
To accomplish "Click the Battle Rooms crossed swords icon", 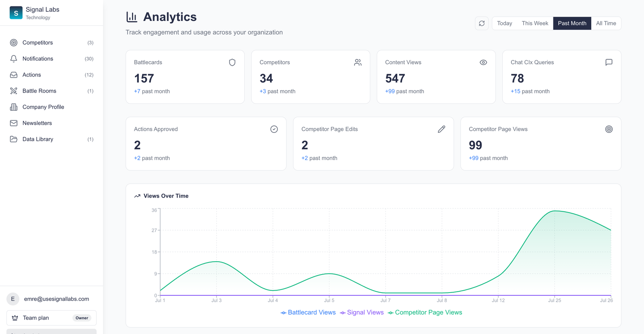I will [14, 91].
